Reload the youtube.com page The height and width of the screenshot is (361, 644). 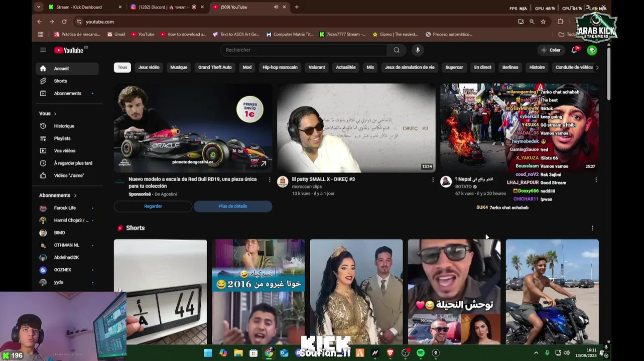64,22
